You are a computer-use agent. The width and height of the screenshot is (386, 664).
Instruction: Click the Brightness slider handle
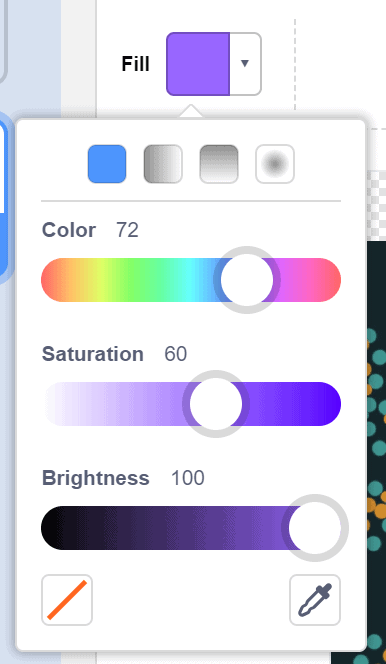click(315, 528)
